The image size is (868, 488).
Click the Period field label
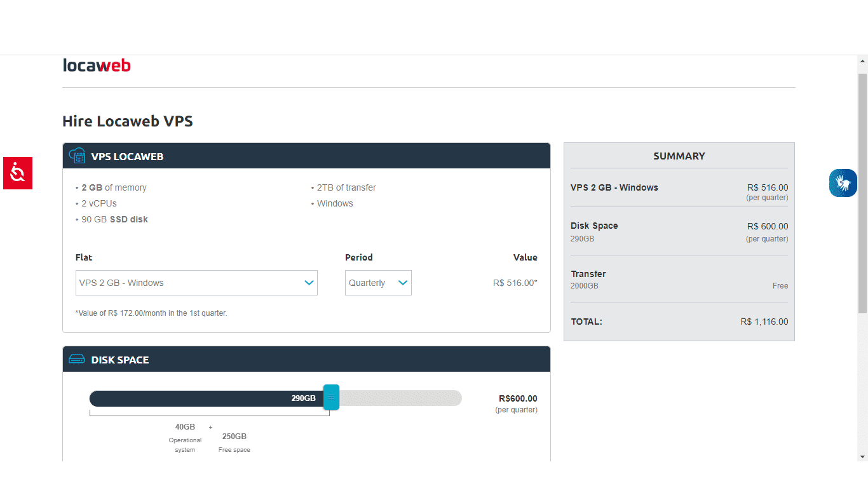coord(359,257)
